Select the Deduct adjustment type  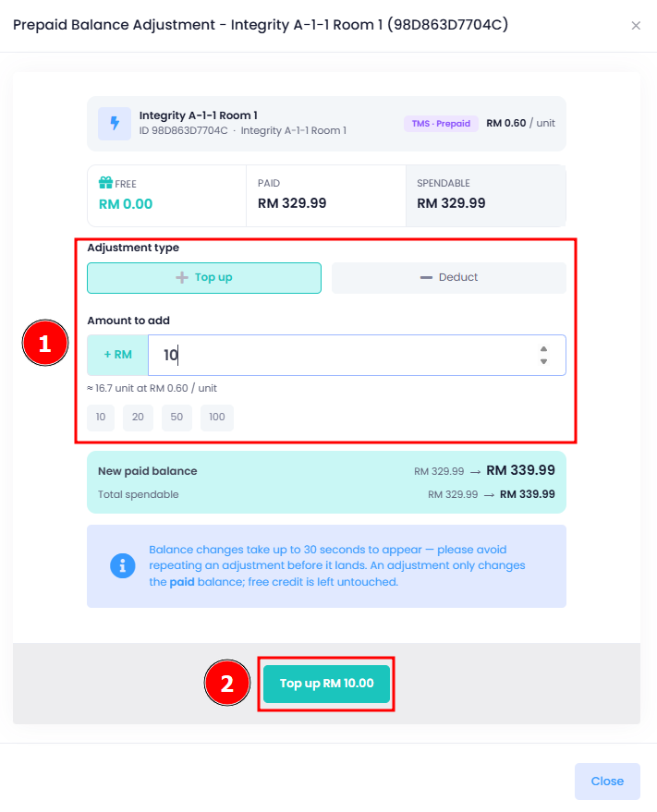click(449, 278)
